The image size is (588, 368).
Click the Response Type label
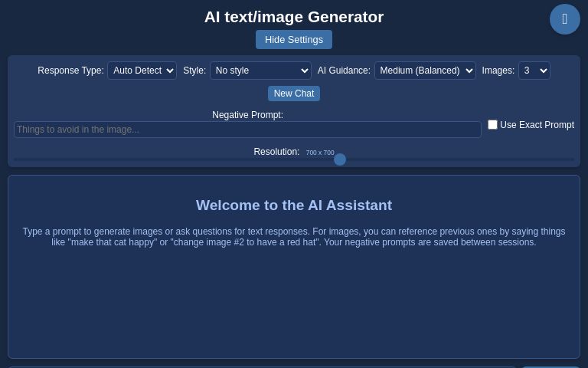pyautogui.click(x=70, y=71)
